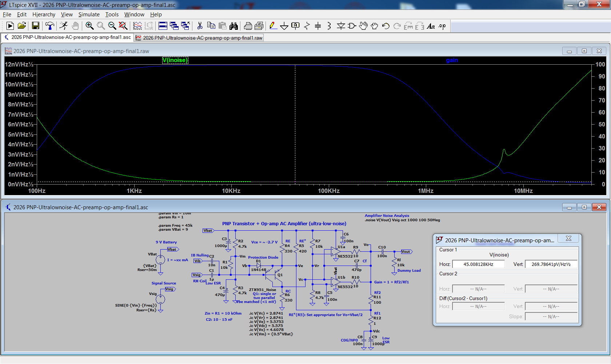Viewport: 611px width, 364px height.
Task: Click the Print Setup icon
Action: pyautogui.click(x=259, y=26)
